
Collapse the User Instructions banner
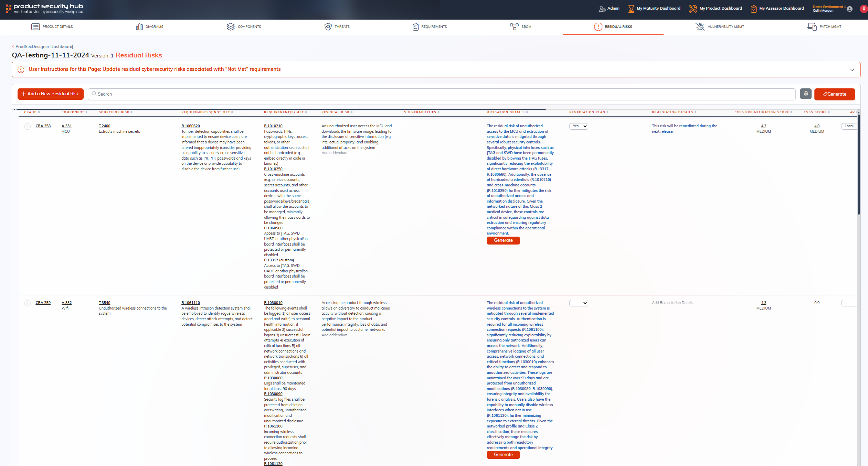[852, 69]
